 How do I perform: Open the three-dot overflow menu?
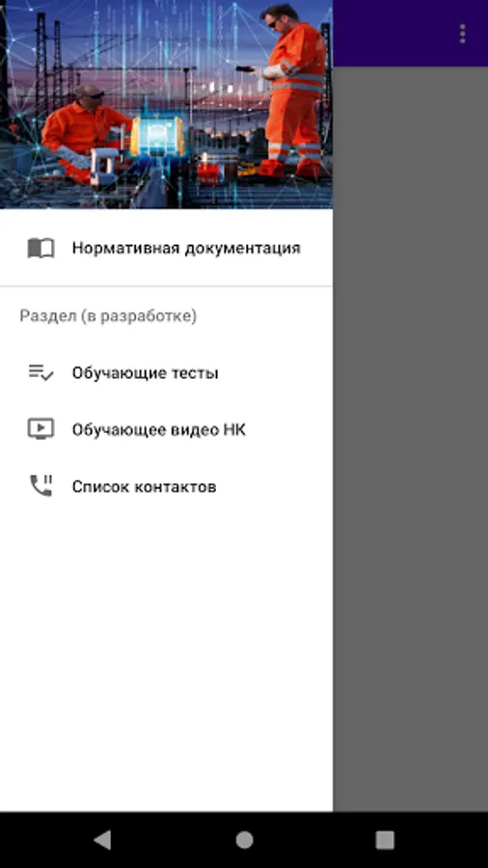463,34
